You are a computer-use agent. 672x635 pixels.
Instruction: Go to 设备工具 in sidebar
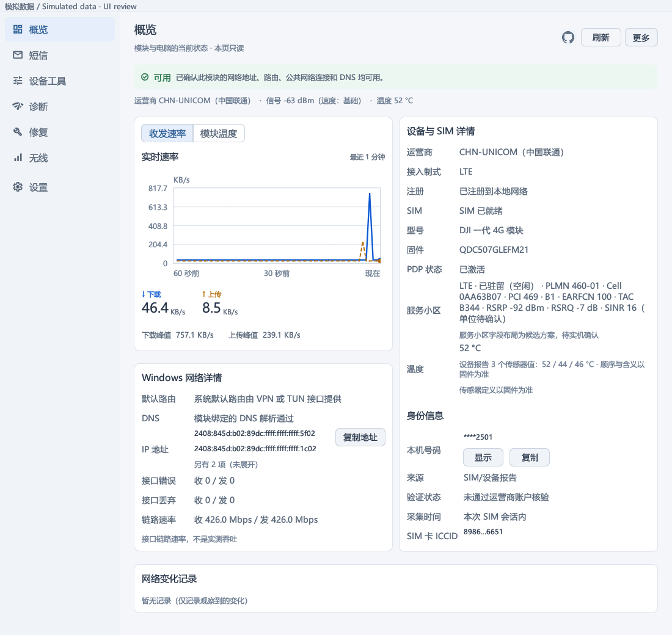coord(60,81)
